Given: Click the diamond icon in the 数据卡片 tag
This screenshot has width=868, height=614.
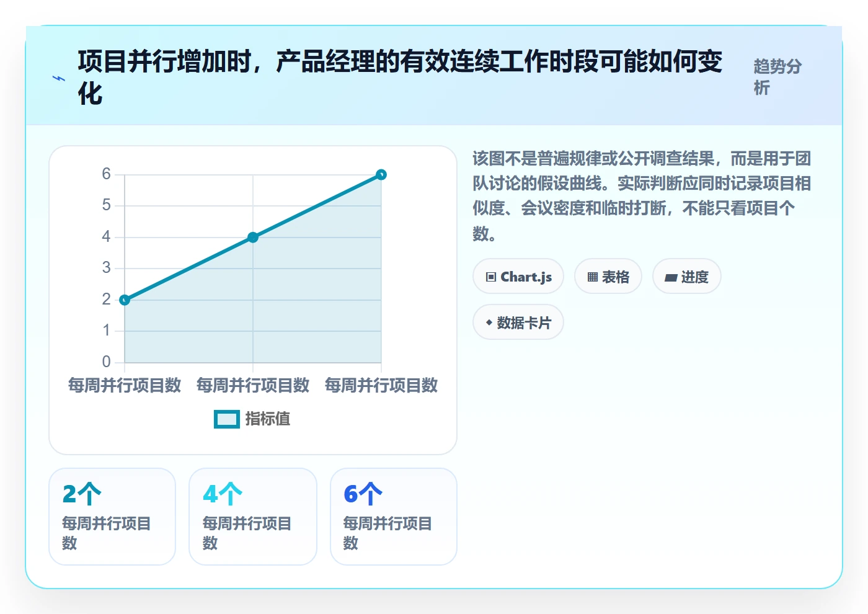Looking at the screenshot, I should click(489, 323).
